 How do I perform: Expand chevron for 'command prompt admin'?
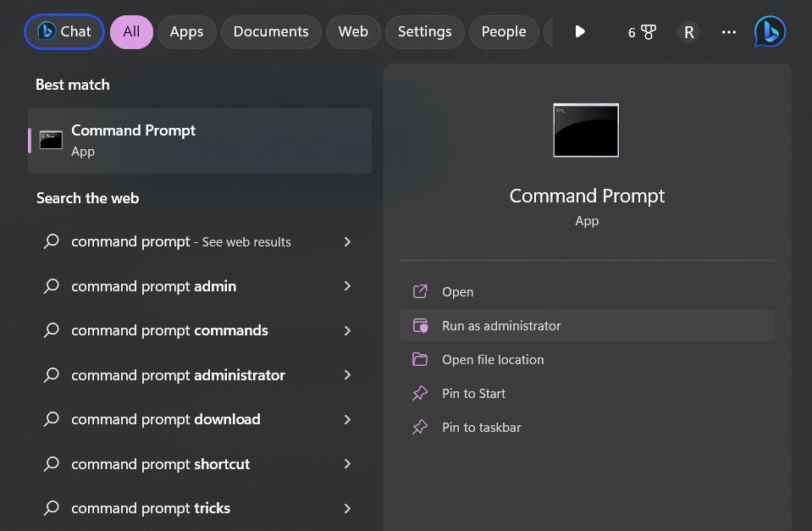[x=347, y=286]
